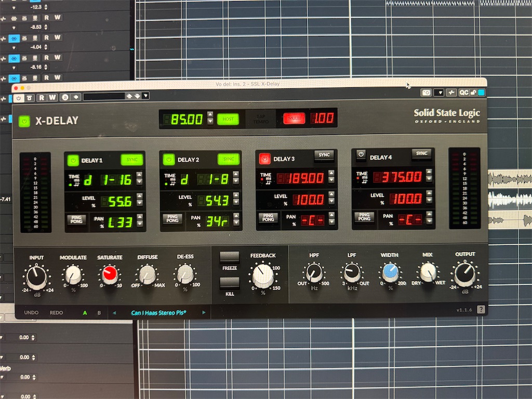The width and height of the screenshot is (532, 399).
Task: Click the FREEZE button
Action: coord(229,257)
